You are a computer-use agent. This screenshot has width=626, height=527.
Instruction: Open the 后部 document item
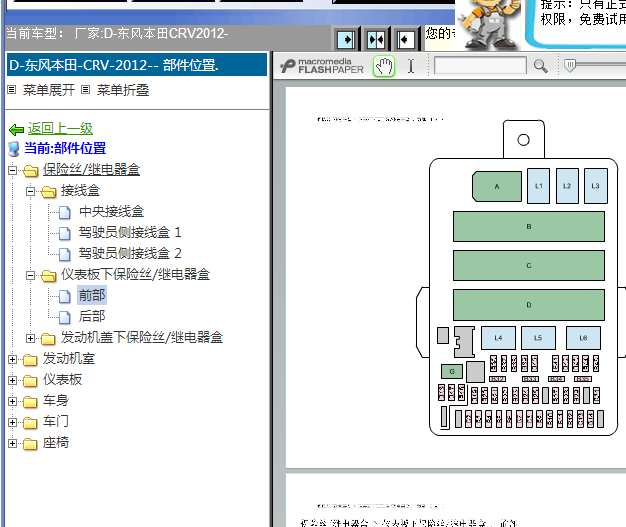(x=92, y=316)
